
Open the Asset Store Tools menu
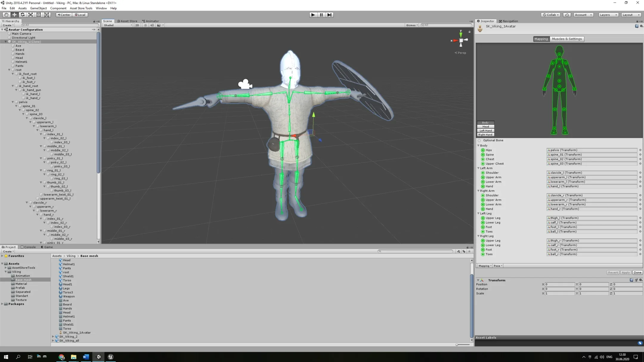coord(81,8)
